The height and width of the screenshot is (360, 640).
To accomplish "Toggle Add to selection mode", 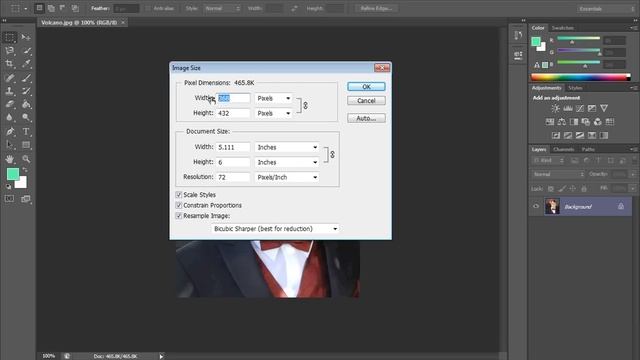I will (51, 8).
